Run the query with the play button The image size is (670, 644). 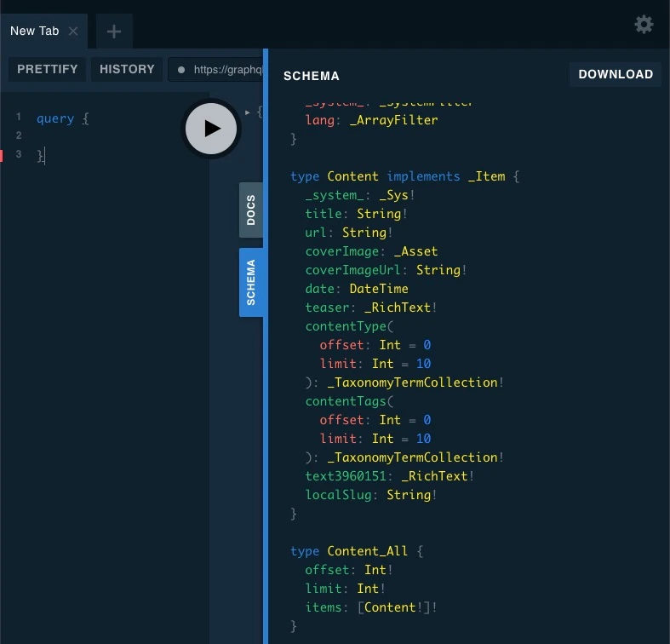pyautogui.click(x=211, y=128)
